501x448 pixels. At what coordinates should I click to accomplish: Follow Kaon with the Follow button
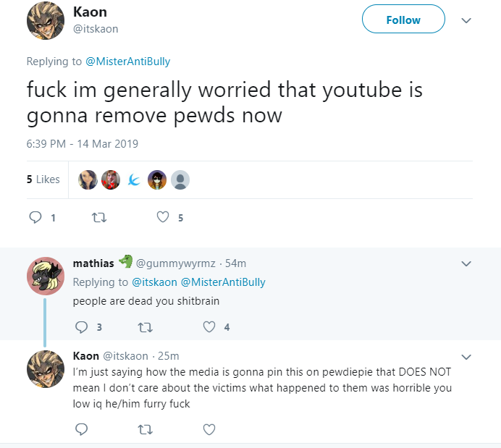pos(403,19)
